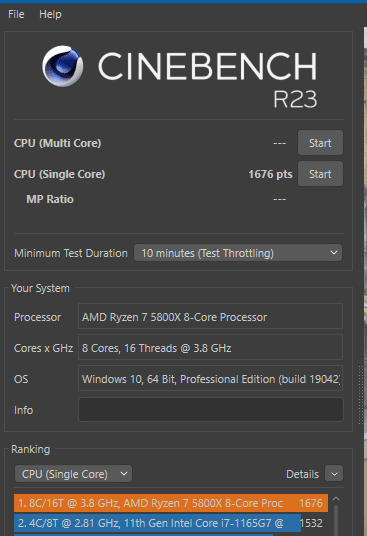This screenshot has width=367, height=536.
Task: Open the Help menu
Action: 50,14
